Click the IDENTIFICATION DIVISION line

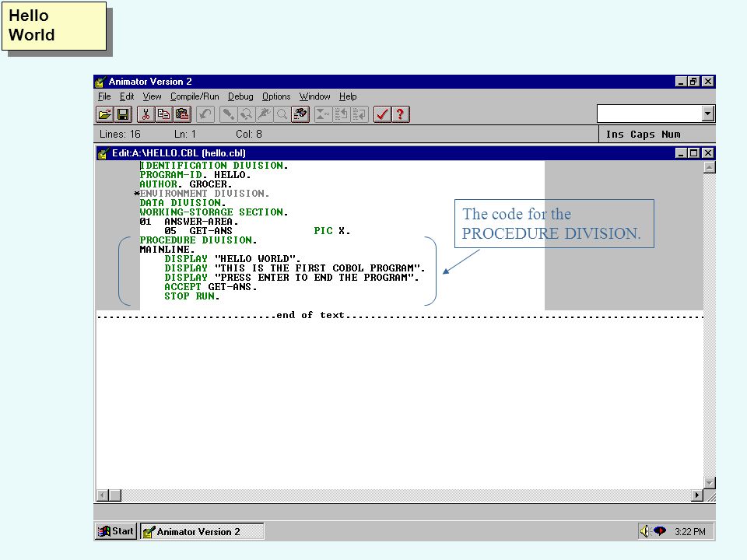click(214, 165)
